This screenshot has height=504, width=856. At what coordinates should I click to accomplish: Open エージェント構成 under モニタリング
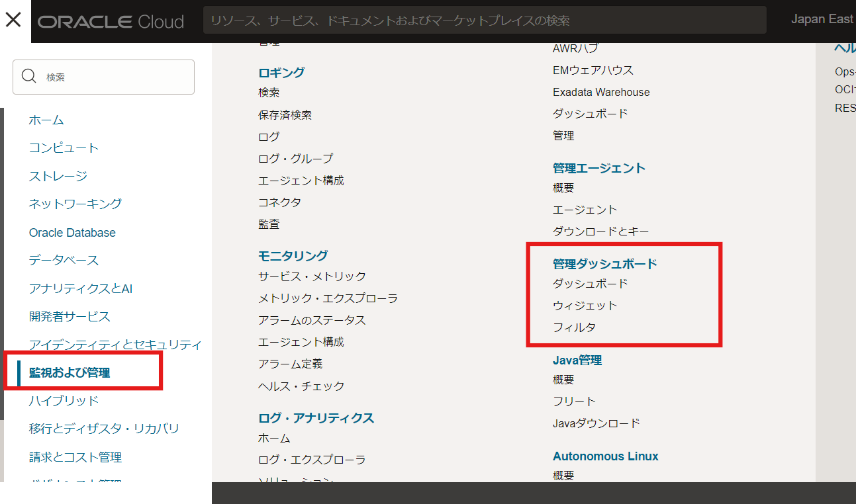point(301,342)
